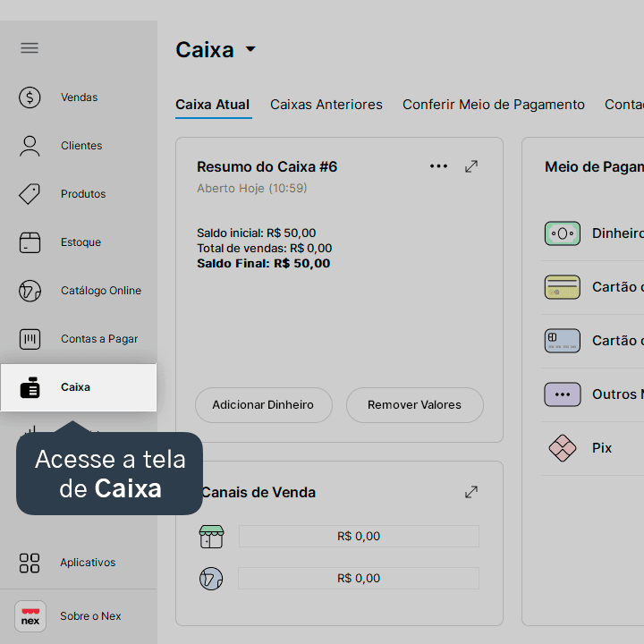Image resolution: width=644 pixels, height=644 pixels.
Task: Select the Pix payment row label
Action: [602, 448]
